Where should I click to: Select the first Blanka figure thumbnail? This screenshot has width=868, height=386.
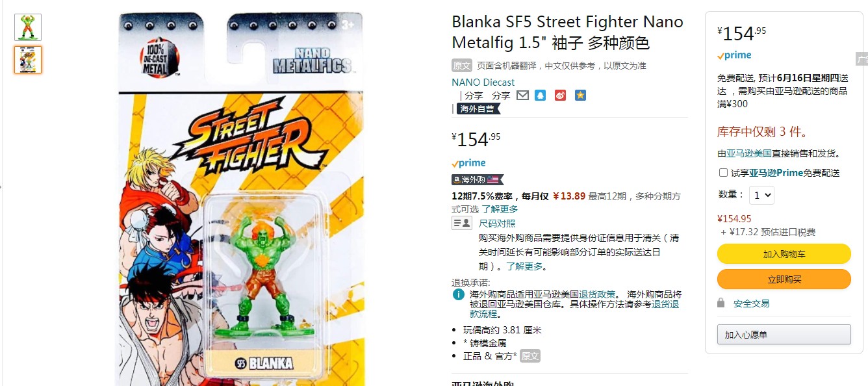coord(28,27)
